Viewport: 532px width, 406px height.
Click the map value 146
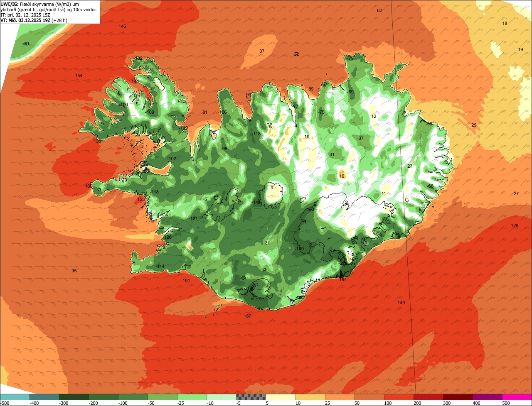122,26
